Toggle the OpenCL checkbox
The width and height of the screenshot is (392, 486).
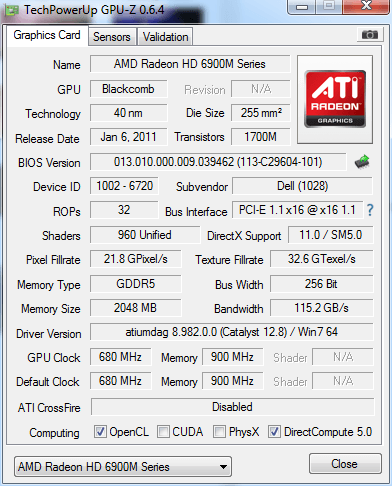100,432
